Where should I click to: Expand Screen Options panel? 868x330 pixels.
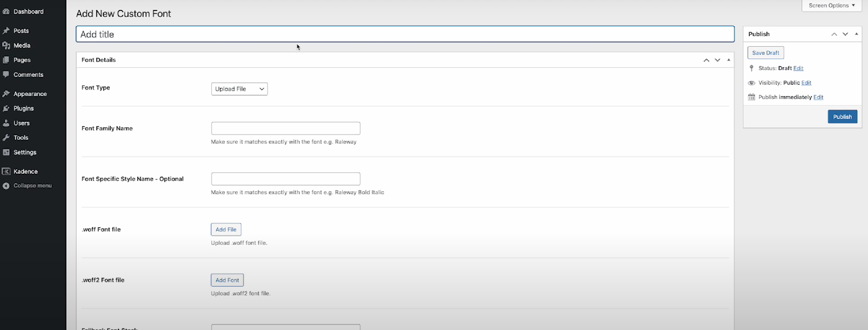[x=832, y=5]
